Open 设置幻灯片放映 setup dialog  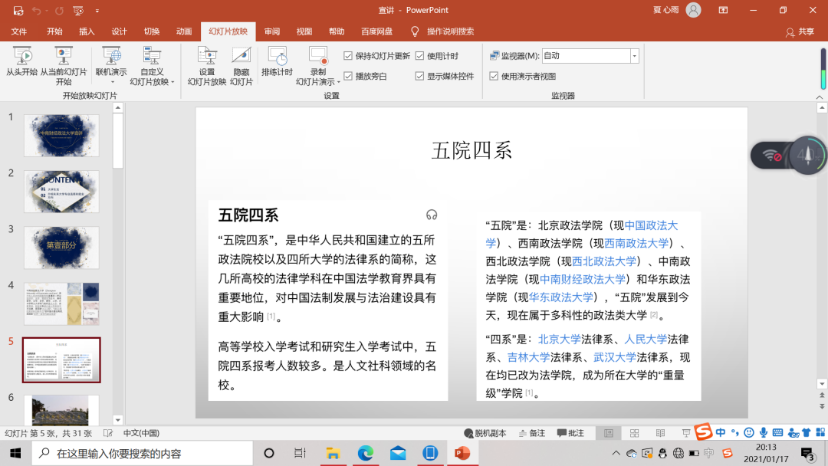[207, 66]
